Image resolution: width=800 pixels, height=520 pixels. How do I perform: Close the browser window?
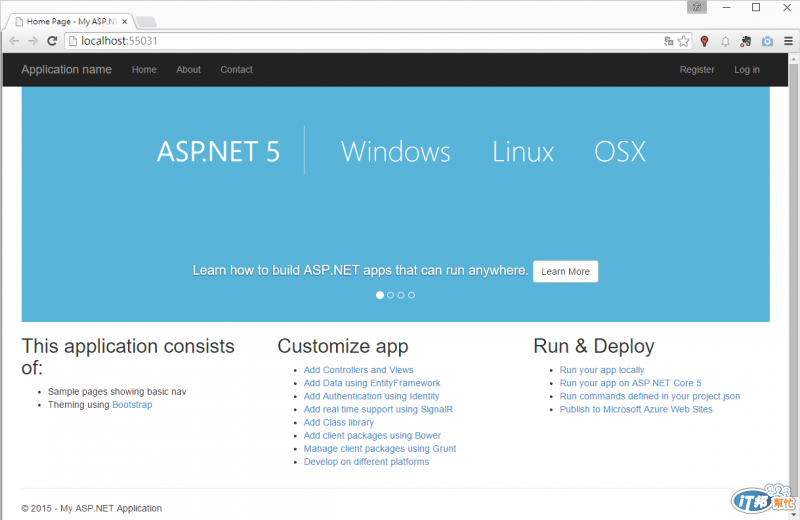click(x=787, y=7)
